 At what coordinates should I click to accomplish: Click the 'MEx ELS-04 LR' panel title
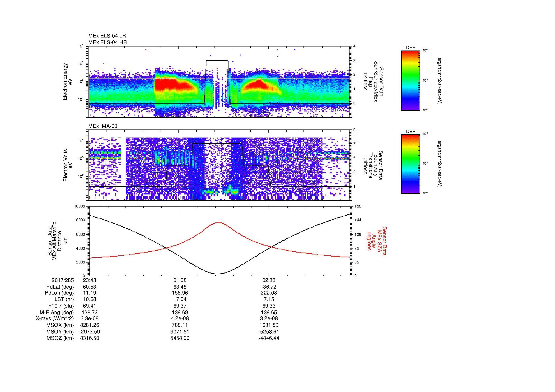[x=107, y=36]
